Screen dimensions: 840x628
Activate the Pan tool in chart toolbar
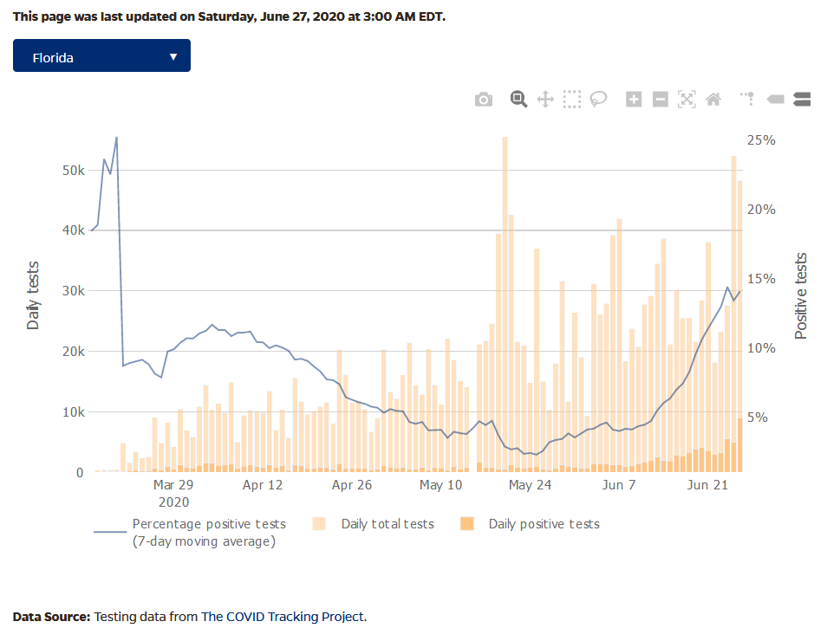click(x=545, y=100)
